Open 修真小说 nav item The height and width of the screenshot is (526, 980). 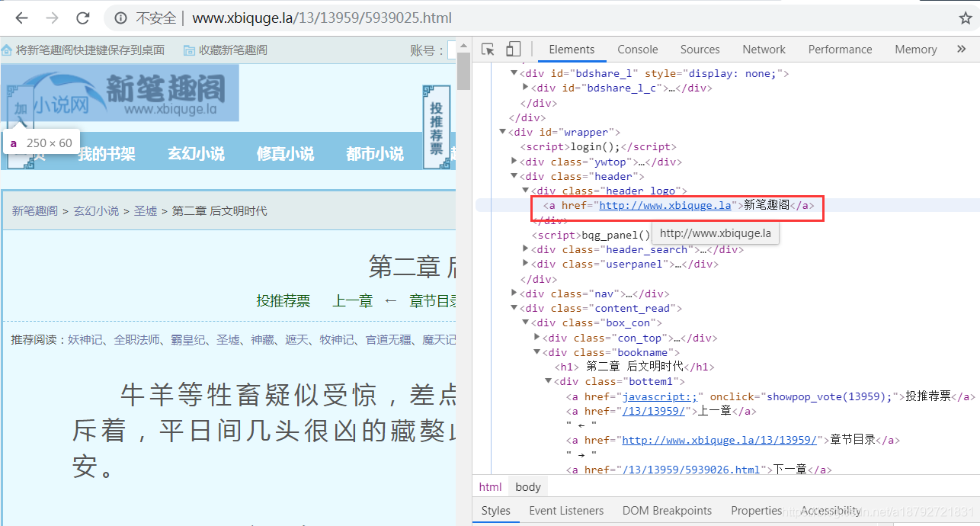pyautogui.click(x=286, y=153)
